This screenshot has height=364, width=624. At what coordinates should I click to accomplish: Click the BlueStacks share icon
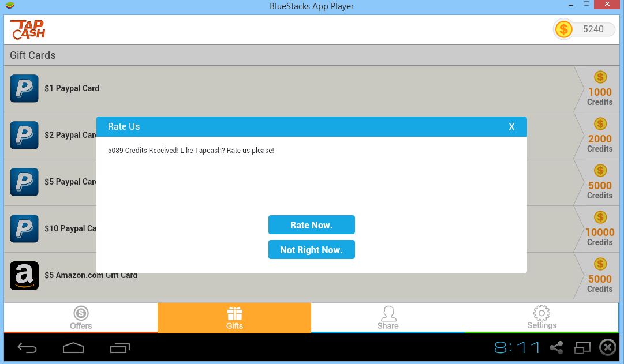tap(556, 348)
